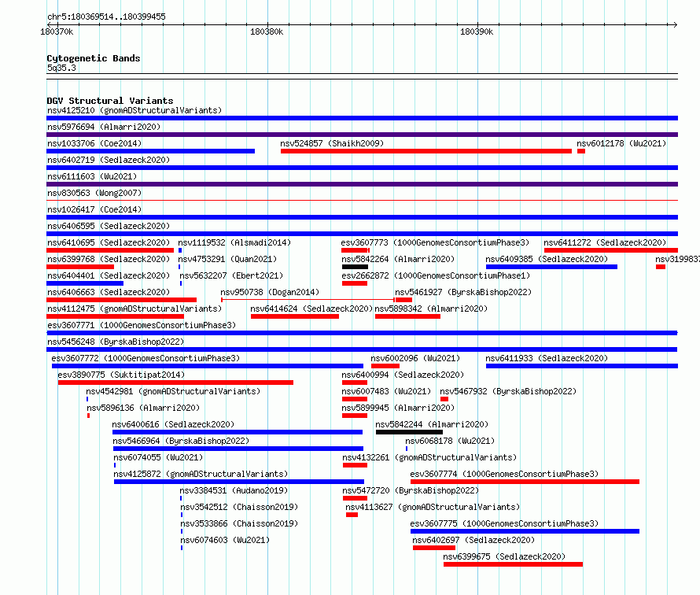The height and width of the screenshot is (595, 700).
Task: Click nsv6399768 (Sedlazeck2020) label
Action: tap(109, 259)
